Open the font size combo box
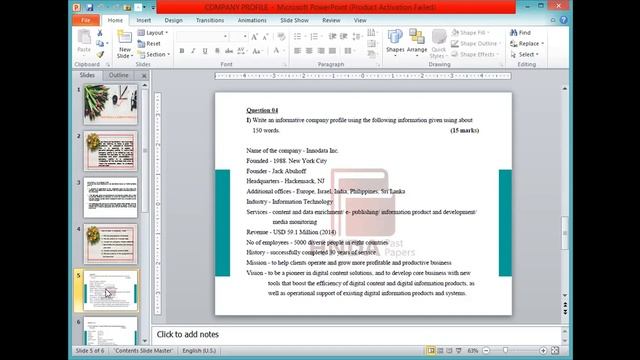640x360 pixels. coord(239,37)
